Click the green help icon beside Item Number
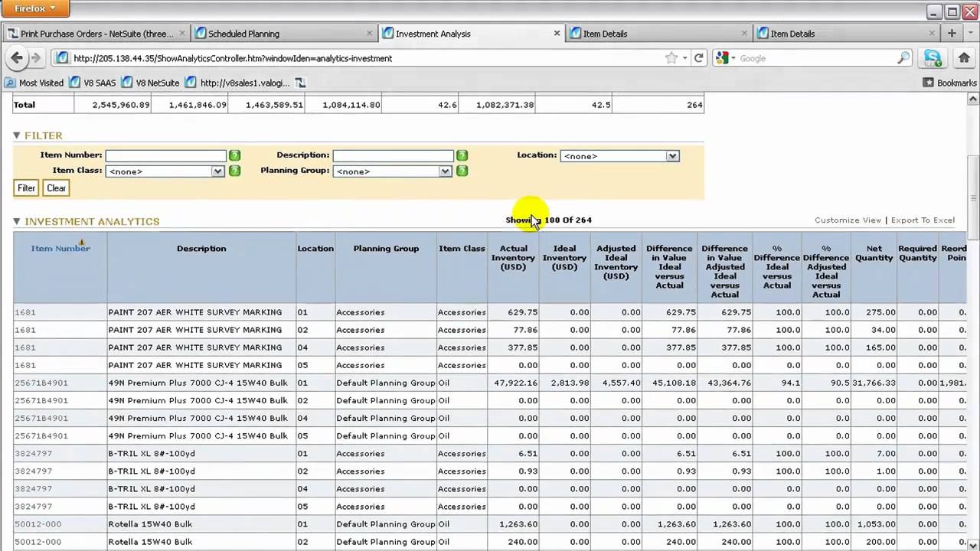The image size is (980, 551). point(235,155)
